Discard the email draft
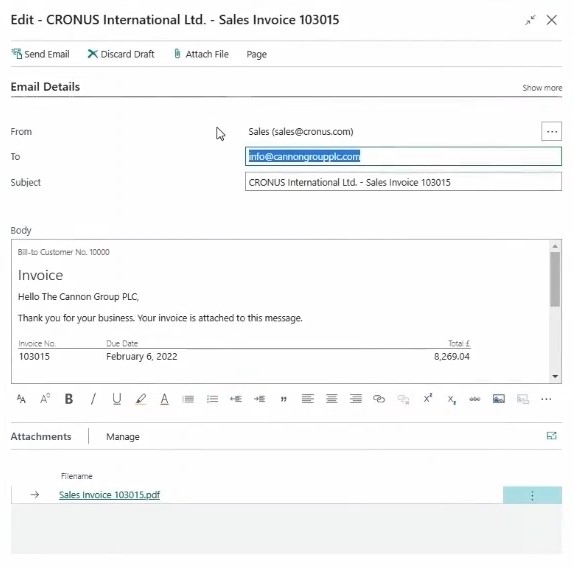The image size is (573, 569). tap(121, 54)
